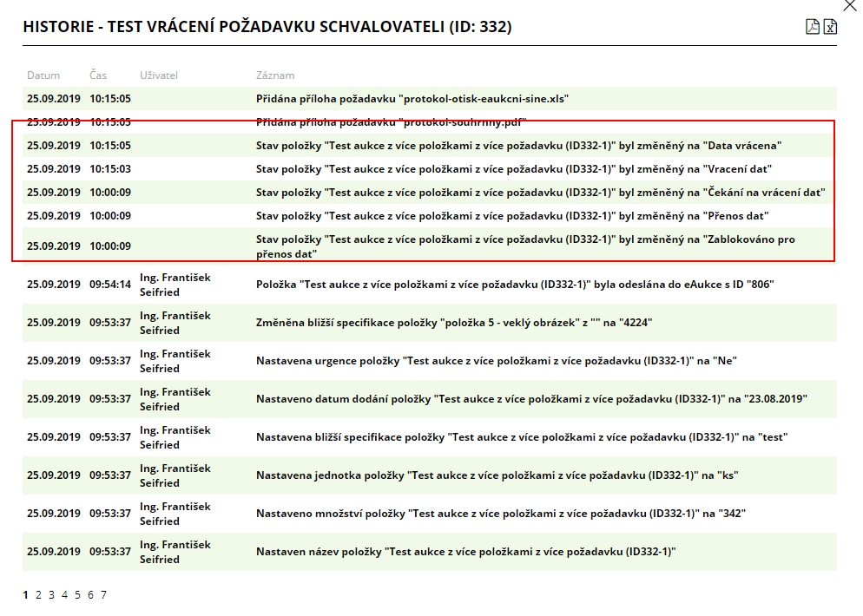The height and width of the screenshot is (616, 863).
Task: Close the history dialog
Action: click(x=850, y=5)
